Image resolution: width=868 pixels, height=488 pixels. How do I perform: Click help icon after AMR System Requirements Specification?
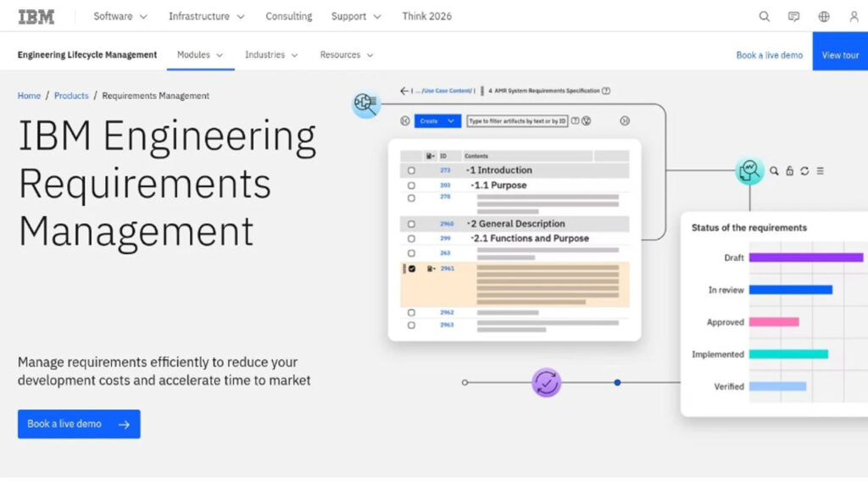click(x=606, y=91)
